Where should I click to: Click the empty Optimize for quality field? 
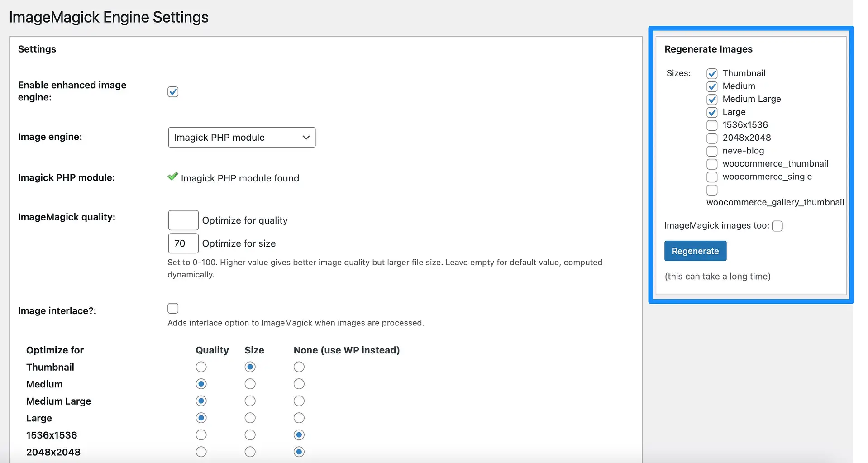point(183,220)
